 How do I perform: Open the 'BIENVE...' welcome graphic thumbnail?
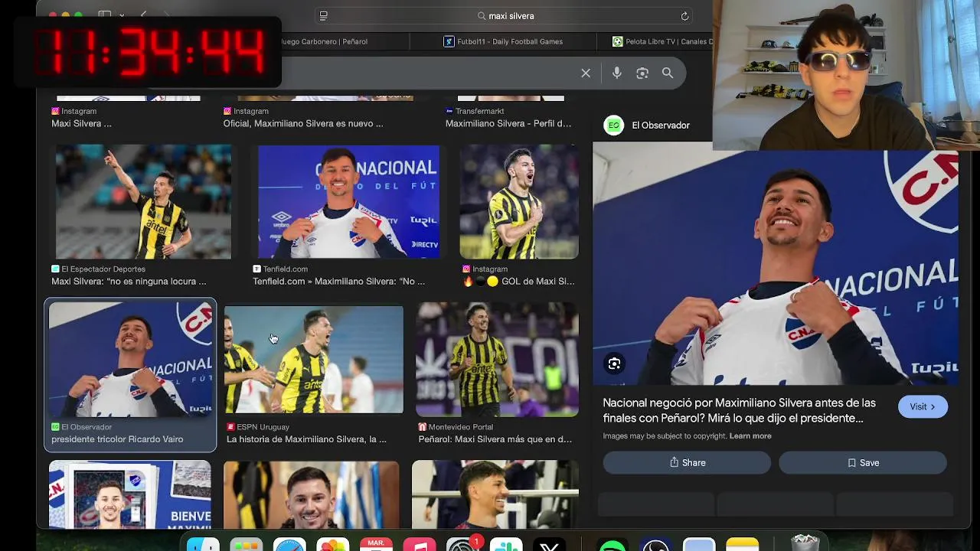pos(130,494)
